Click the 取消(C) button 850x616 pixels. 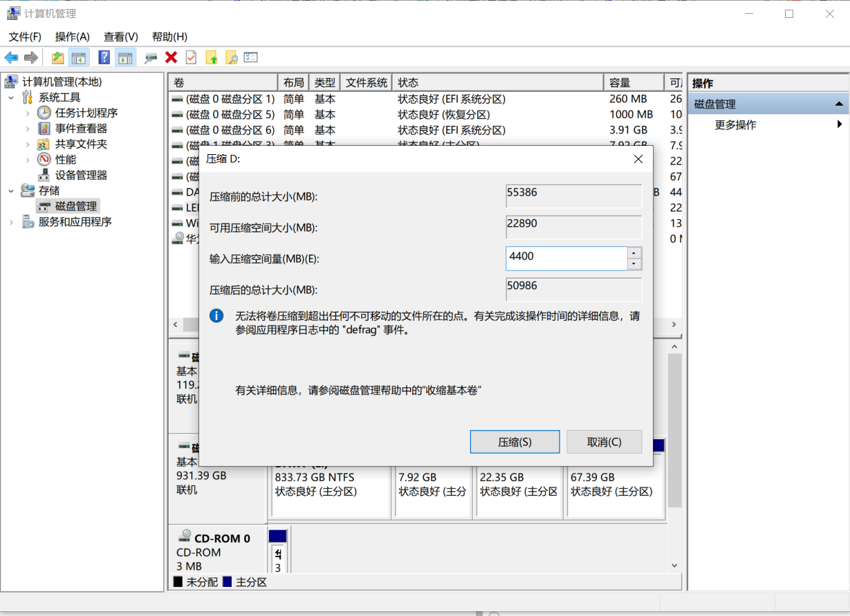[604, 442]
